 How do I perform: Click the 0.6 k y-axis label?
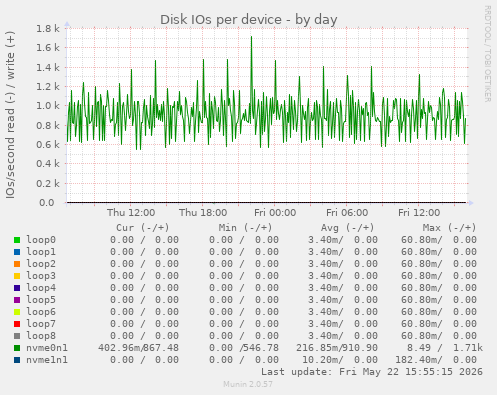(x=48, y=145)
